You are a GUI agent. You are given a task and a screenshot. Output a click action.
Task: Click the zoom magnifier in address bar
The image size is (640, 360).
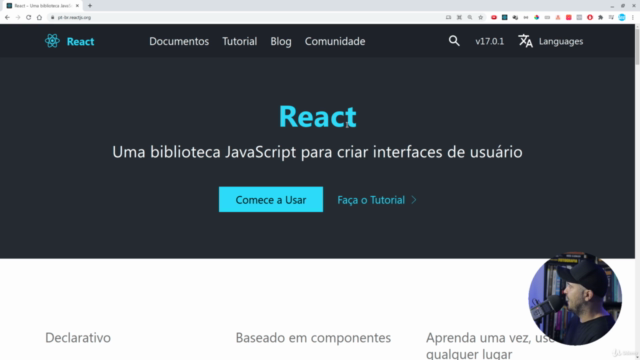pyautogui.click(x=470, y=17)
